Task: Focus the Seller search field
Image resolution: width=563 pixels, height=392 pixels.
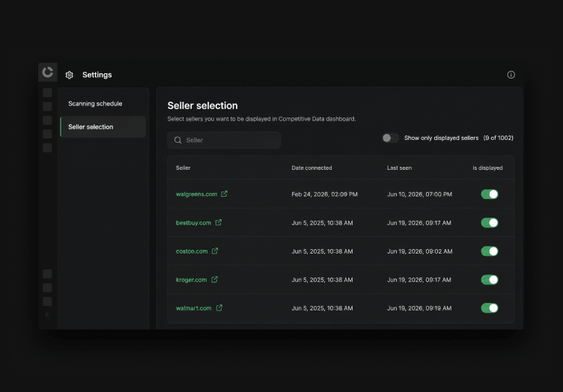Action: tap(224, 140)
